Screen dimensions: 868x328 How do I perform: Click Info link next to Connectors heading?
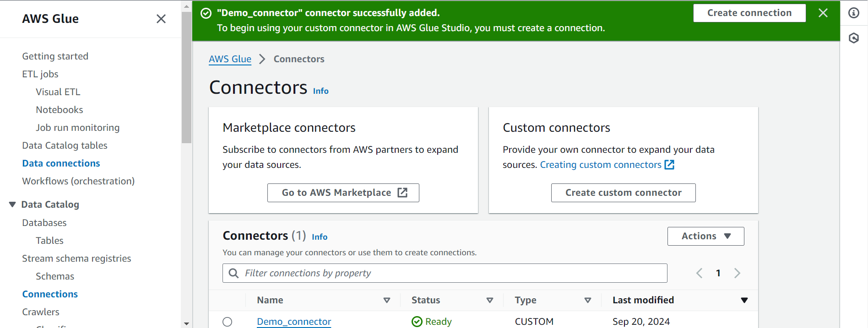click(x=320, y=91)
